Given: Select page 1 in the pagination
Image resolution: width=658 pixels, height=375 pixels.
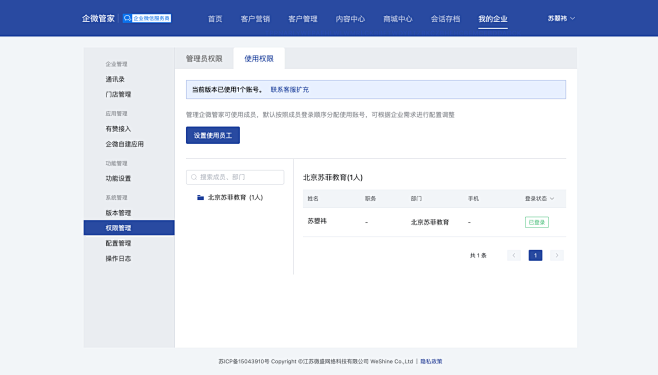Looking at the screenshot, I should (535, 255).
